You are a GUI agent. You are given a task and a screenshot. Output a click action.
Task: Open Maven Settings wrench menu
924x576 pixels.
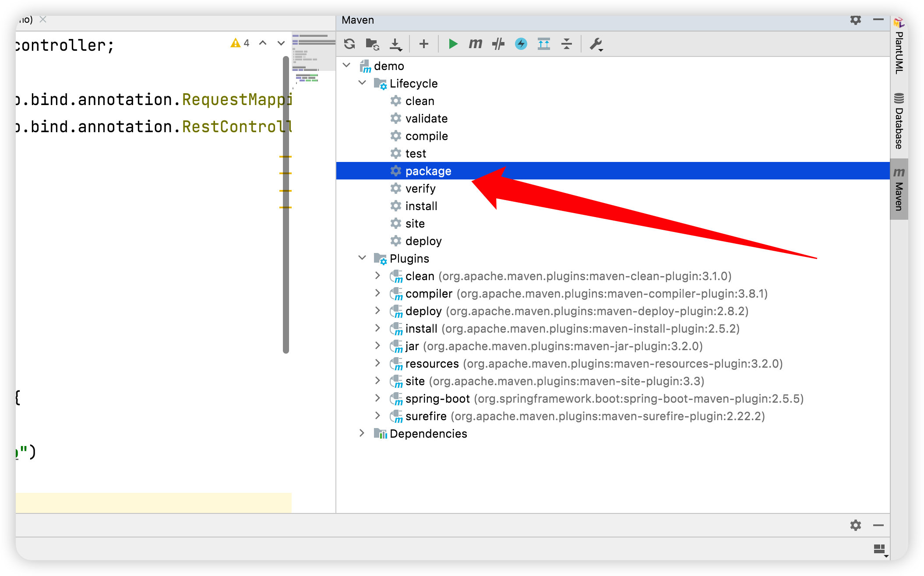[596, 44]
